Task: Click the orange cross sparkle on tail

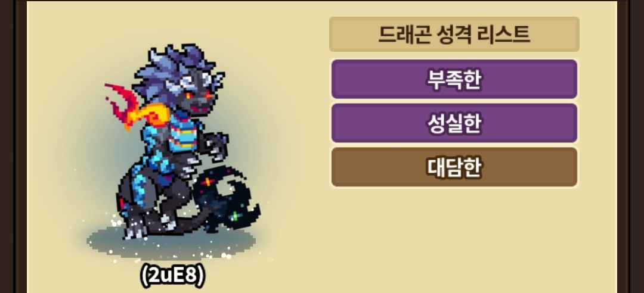Action: click(x=208, y=182)
